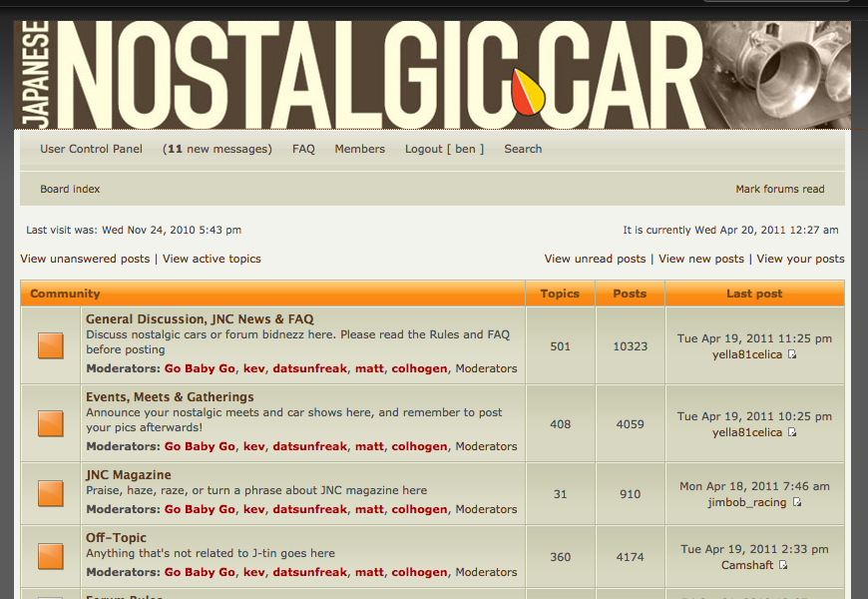868x599 pixels.
Task: Open General Discussion, JNC News & FAQ forum
Action: pyautogui.click(x=200, y=319)
